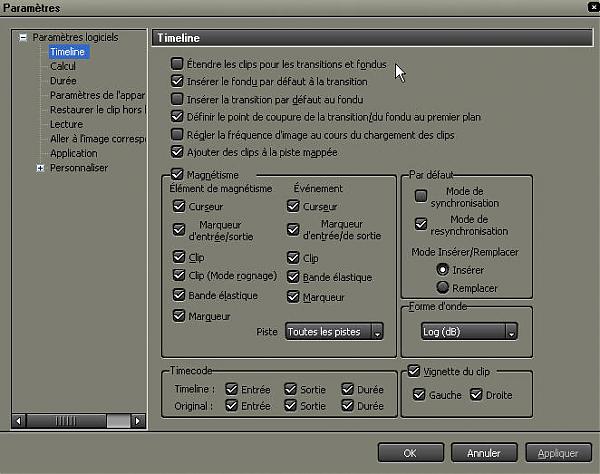Enable Étendre les clips pour les transitions
This screenshot has height=474, width=600.
pyautogui.click(x=177, y=64)
